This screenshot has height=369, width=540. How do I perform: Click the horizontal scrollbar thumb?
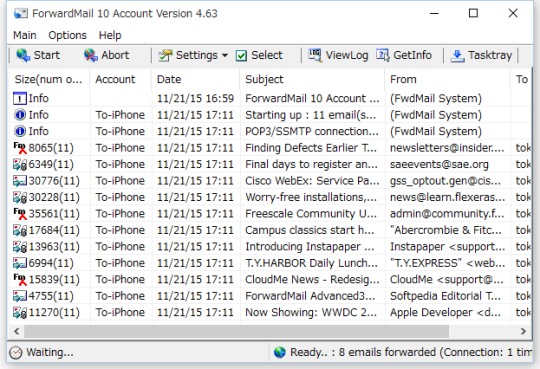236,331
